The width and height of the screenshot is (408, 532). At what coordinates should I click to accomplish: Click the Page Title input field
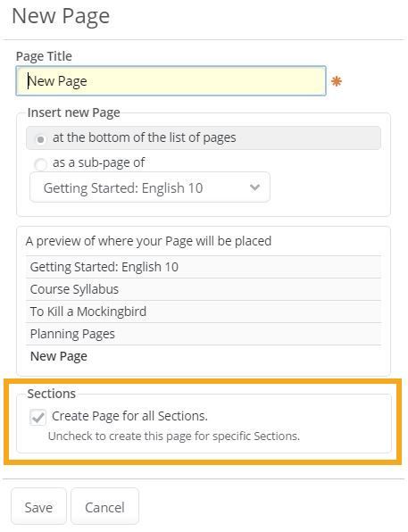click(x=171, y=80)
